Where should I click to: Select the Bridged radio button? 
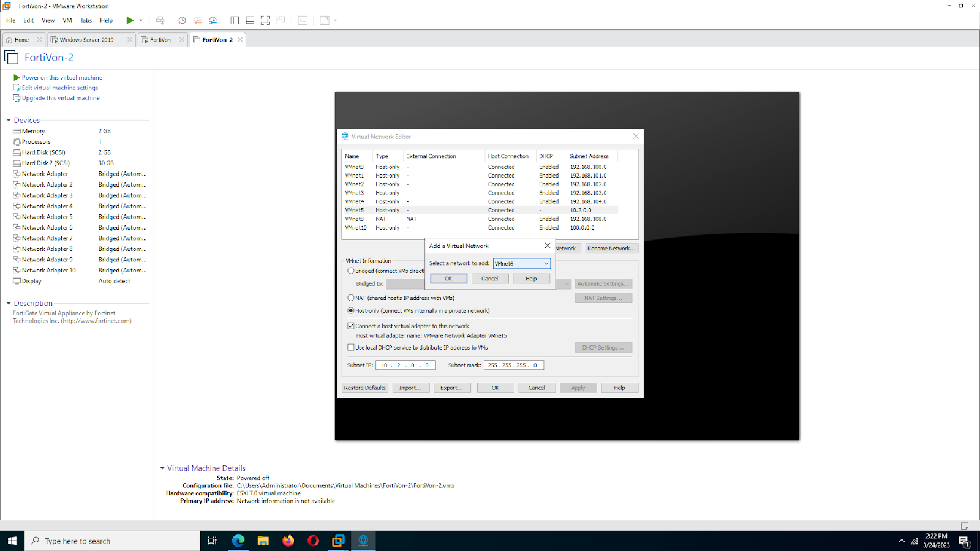click(x=351, y=271)
